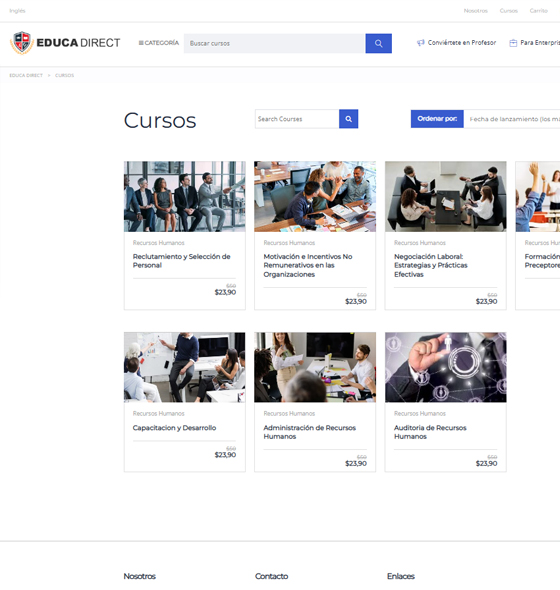
Task: Click $23,90 price on Negociación Laboral card
Action: pos(486,301)
